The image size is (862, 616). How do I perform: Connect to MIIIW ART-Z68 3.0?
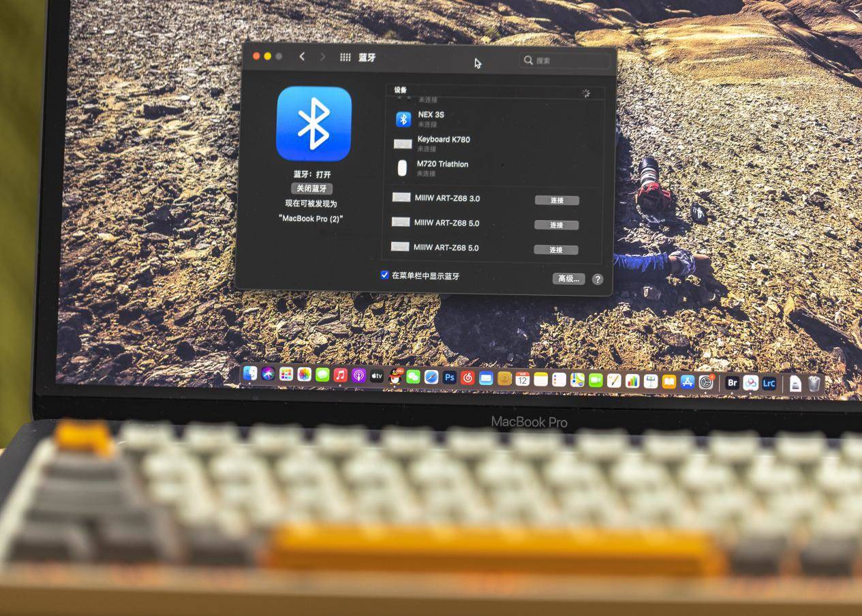557,200
